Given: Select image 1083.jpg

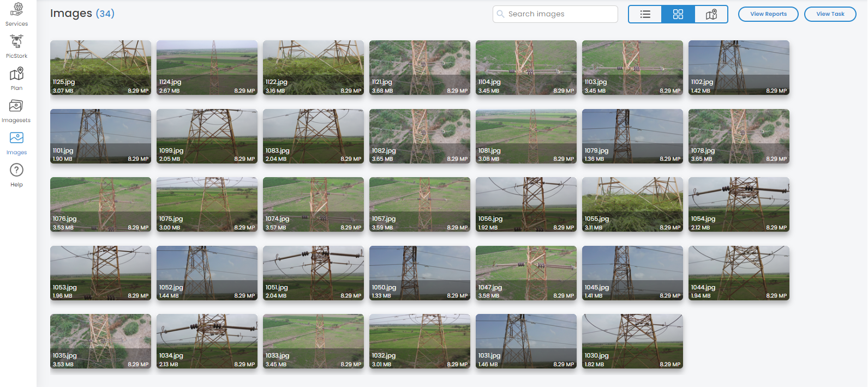Looking at the screenshot, I should [313, 136].
